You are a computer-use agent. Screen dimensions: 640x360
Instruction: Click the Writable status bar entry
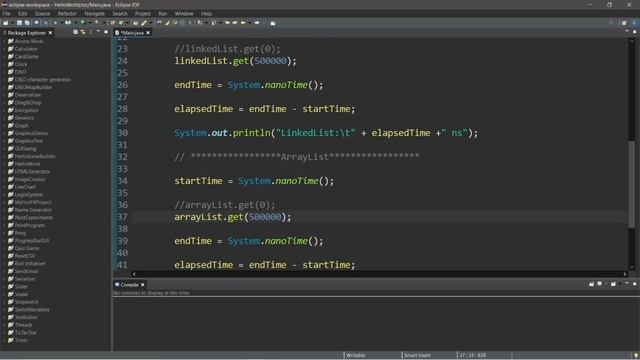click(356, 356)
